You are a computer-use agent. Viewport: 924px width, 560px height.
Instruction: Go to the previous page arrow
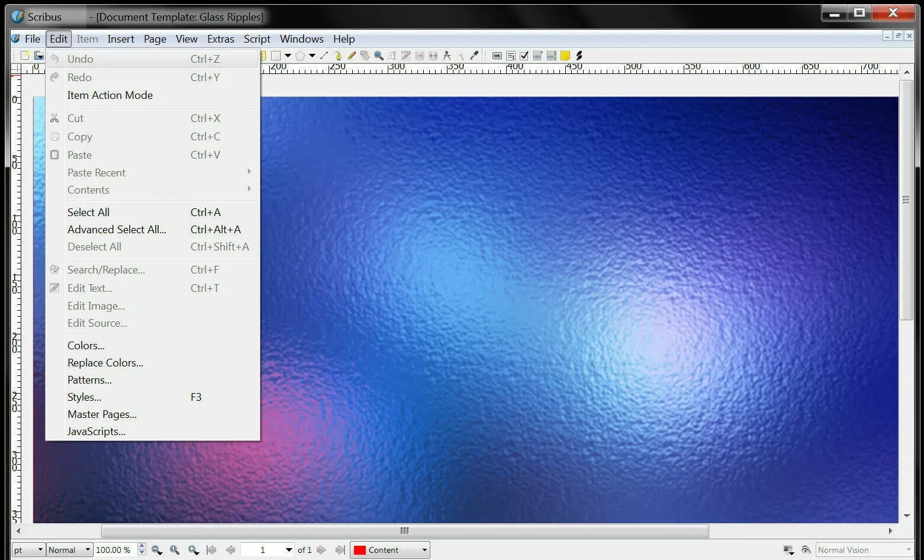point(230,550)
